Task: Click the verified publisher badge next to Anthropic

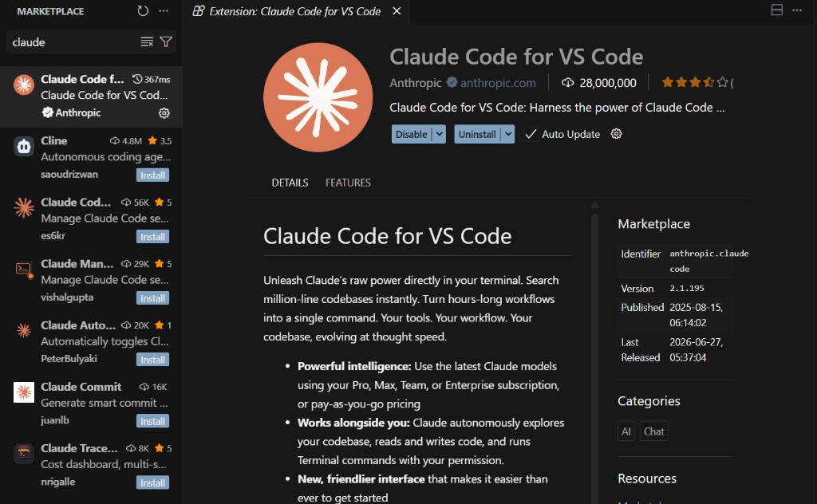Action: (452, 82)
